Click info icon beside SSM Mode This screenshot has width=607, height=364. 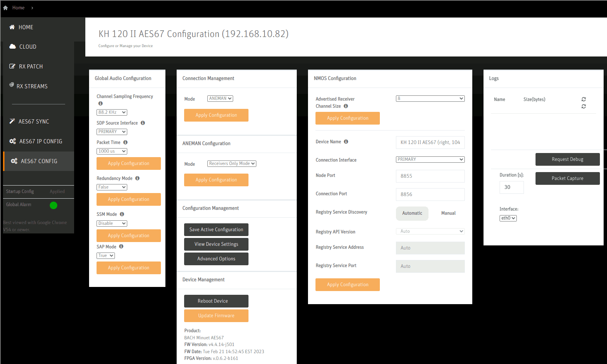tap(122, 214)
